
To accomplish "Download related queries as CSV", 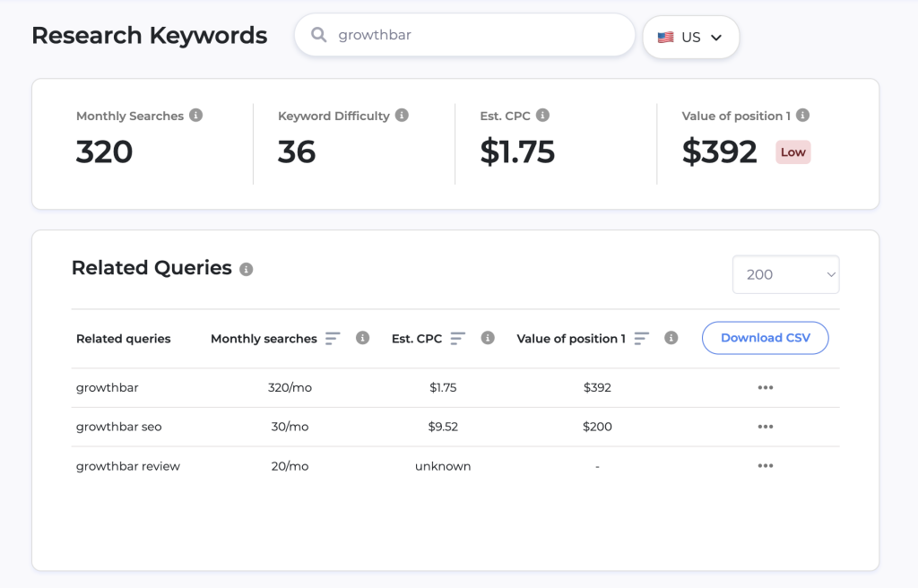I will click(x=766, y=338).
